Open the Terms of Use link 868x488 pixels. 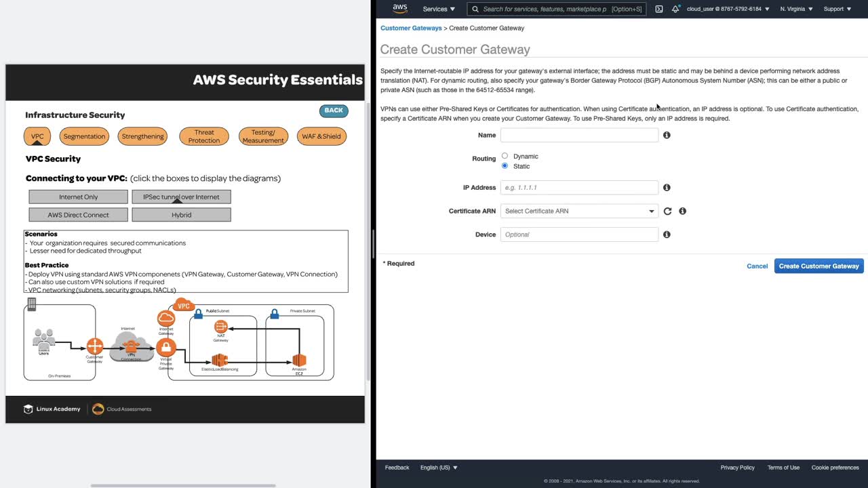pyautogui.click(x=783, y=468)
